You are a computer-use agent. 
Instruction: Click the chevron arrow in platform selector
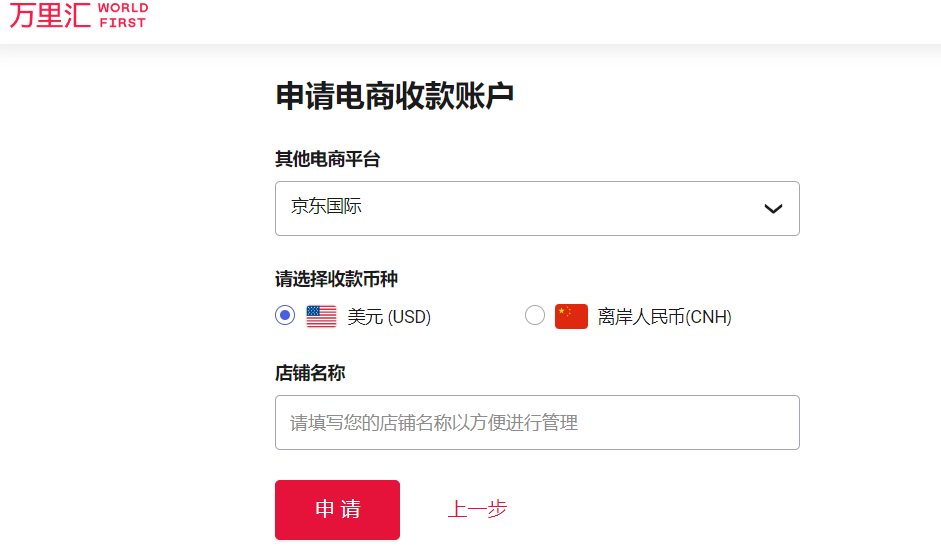[773, 209]
